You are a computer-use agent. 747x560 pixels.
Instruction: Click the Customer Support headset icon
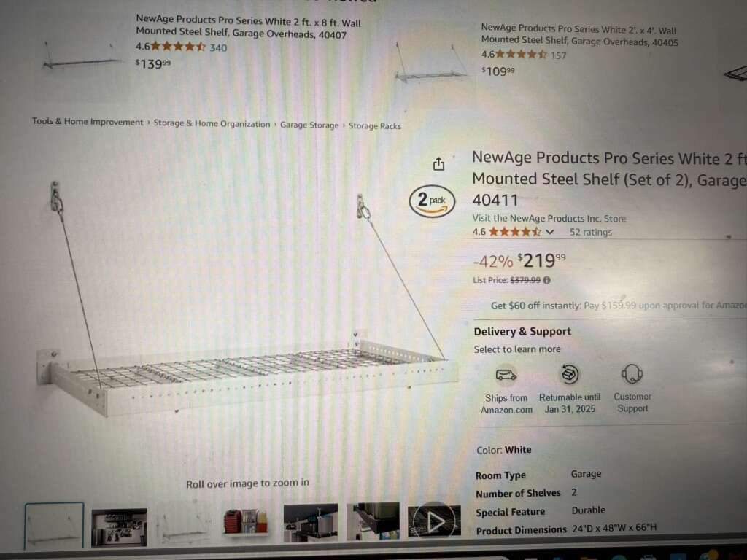(x=632, y=374)
